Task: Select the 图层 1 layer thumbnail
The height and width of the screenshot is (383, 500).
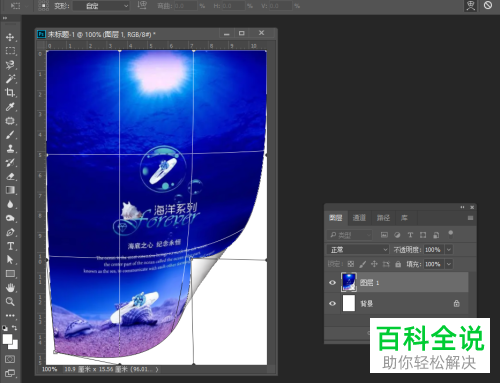Action: (349, 282)
